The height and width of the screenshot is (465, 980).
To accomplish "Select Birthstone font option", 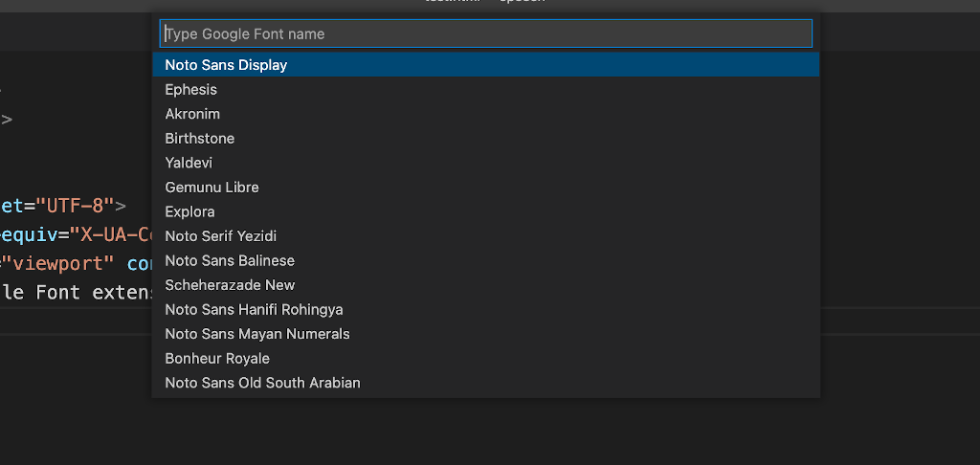I will [x=485, y=138].
